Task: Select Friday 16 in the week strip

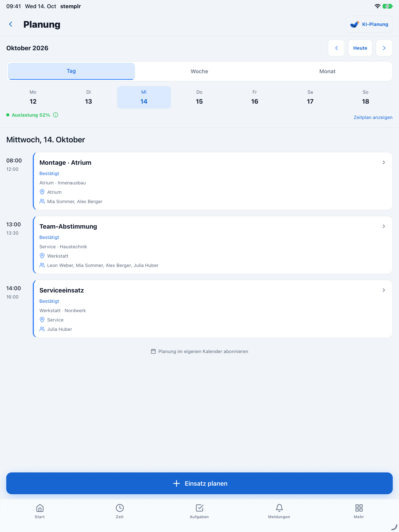Action: pyautogui.click(x=255, y=97)
